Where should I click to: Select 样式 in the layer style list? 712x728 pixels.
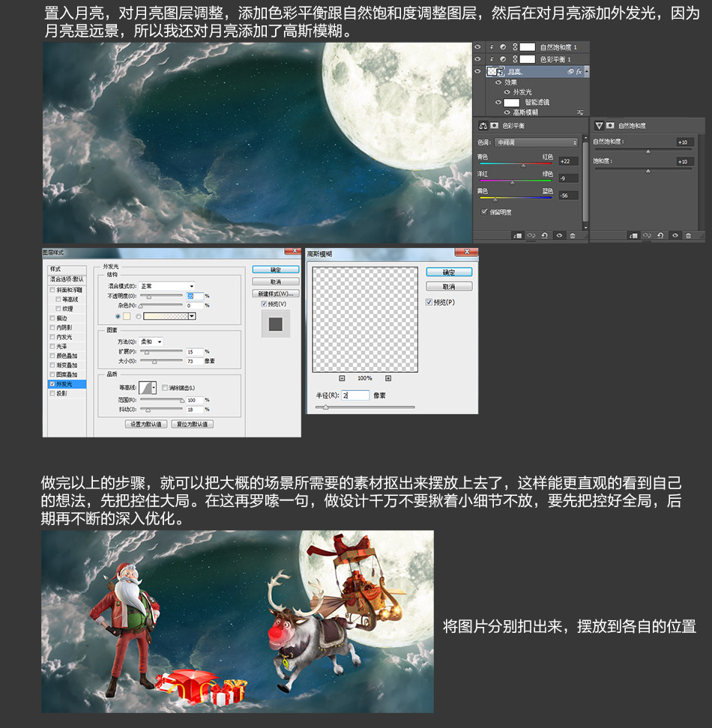67,270
